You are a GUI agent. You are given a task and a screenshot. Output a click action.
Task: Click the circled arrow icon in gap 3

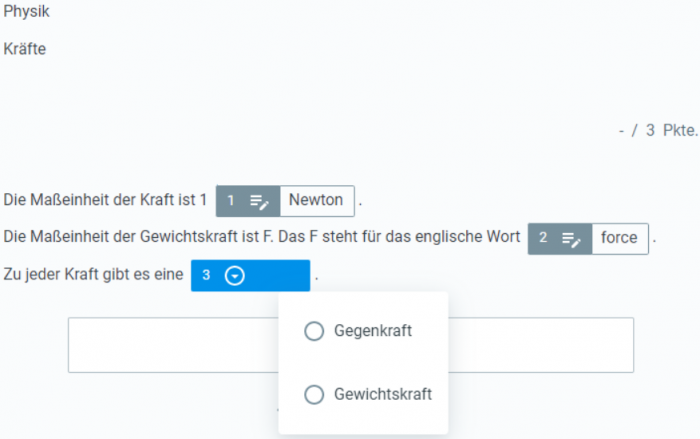[235, 276]
